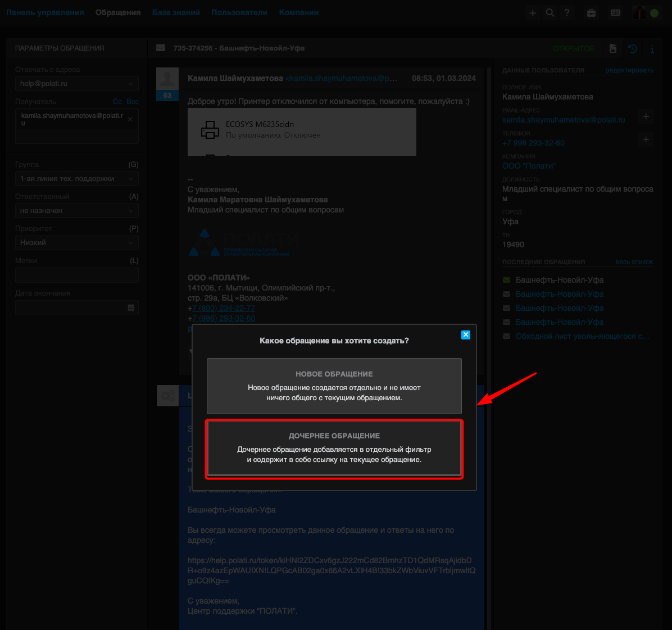Viewport: 672px width, 630px height.
Task: Expand the Приоритет dropdown
Action: (x=77, y=243)
